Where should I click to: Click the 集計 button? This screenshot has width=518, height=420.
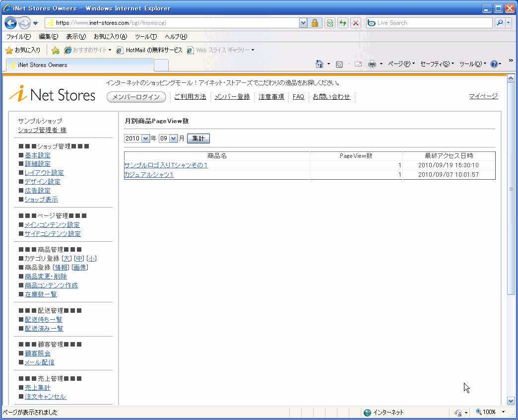pos(198,139)
